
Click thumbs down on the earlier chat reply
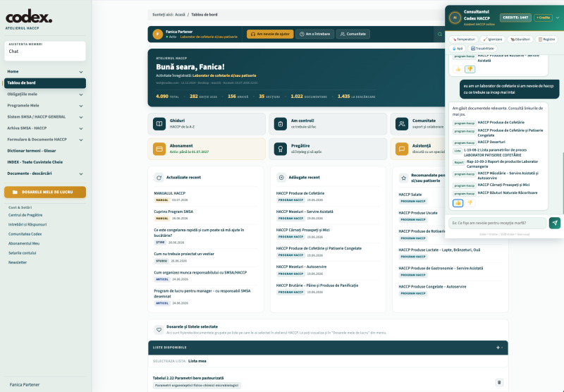tap(470, 69)
